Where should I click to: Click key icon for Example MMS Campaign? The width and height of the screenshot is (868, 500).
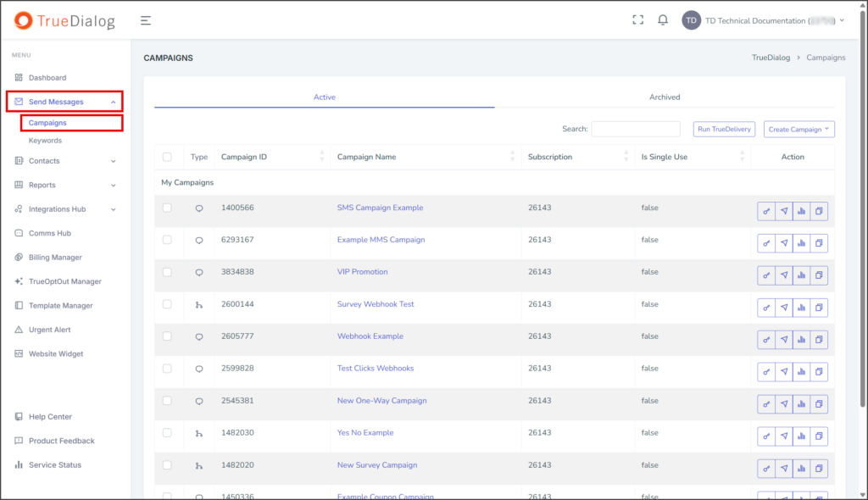[x=766, y=243]
